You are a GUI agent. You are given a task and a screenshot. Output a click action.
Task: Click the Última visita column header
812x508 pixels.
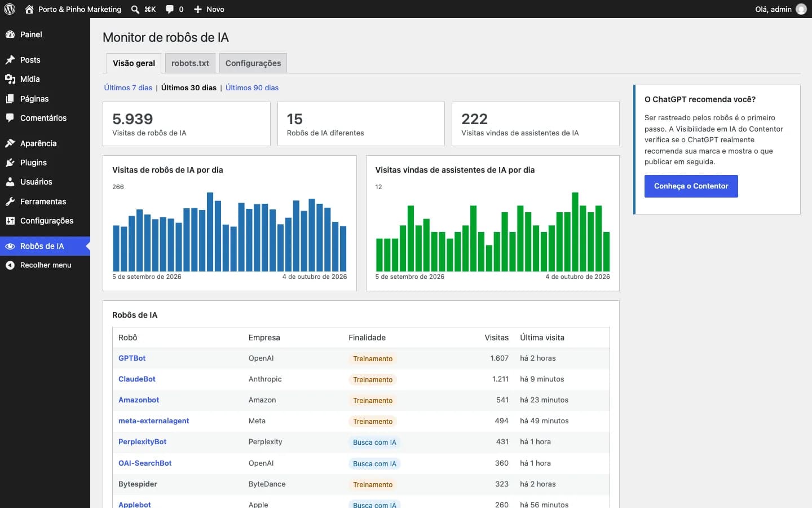(x=542, y=338)
